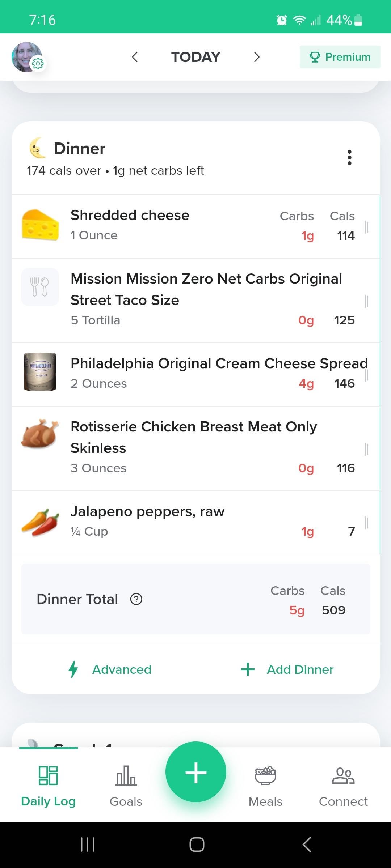Tap the fork and spoon placeholder icon
The image size is (391, 868).
point(40,287)
